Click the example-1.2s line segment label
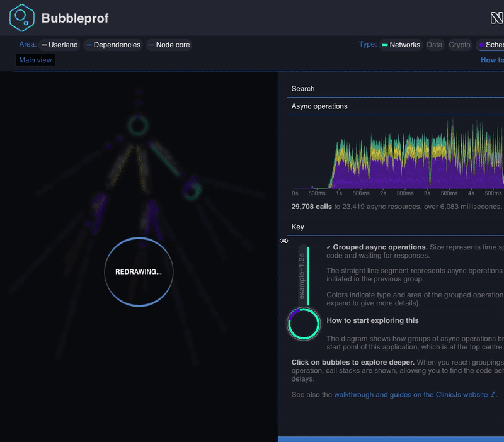Screen dimensions: 504x442 point(302,276)
